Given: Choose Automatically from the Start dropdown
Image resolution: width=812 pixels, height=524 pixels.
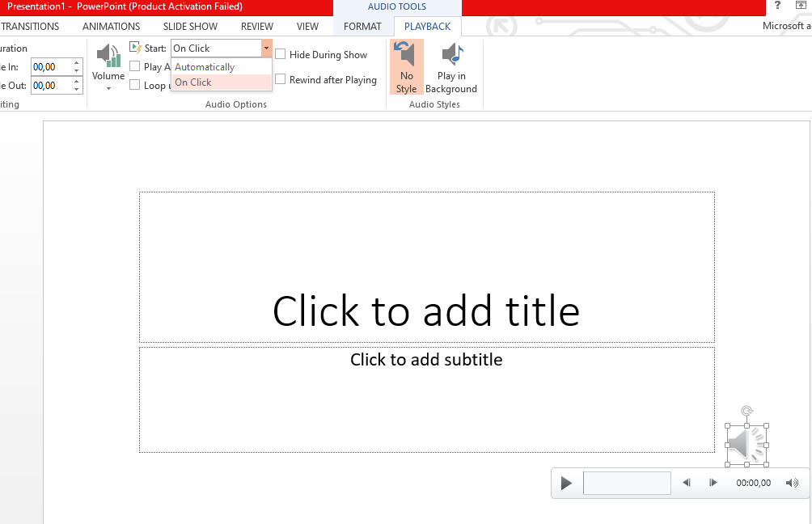Looking at the screenshot, I should pos(205,66).
